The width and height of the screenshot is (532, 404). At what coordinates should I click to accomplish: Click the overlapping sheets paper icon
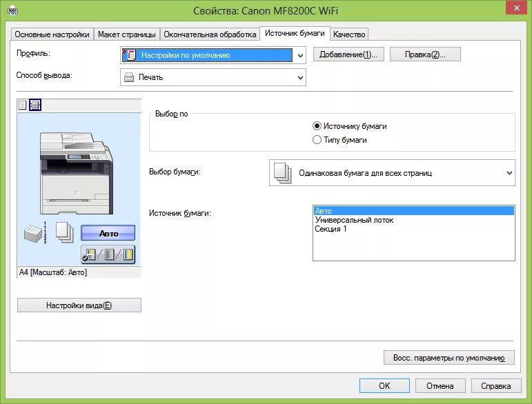coord(64,232)
